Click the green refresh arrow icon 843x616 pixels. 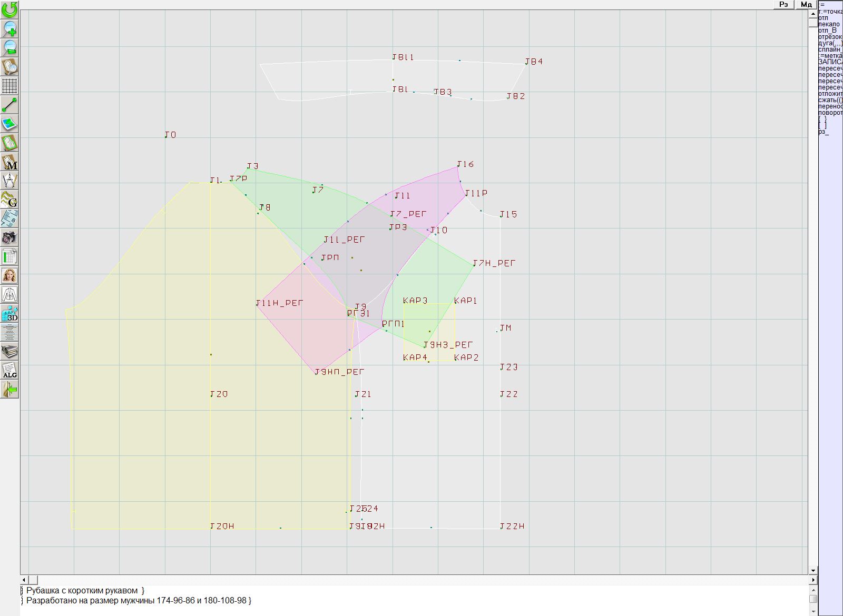[9, 9]
